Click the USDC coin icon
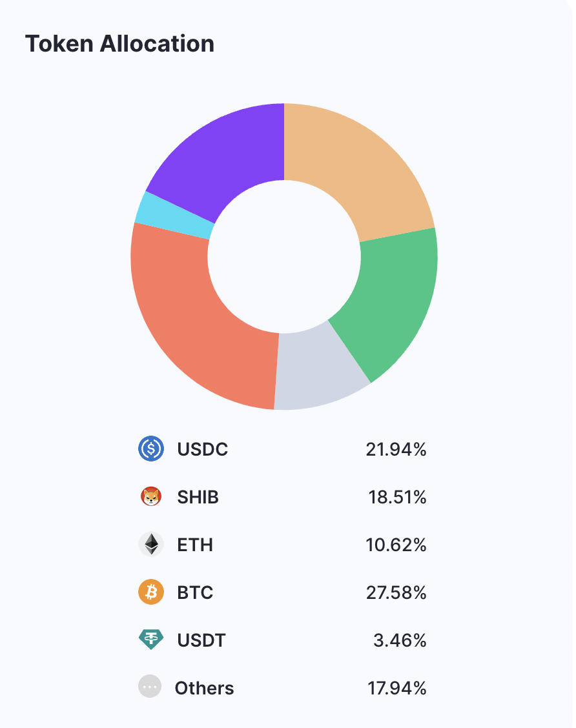Screen dimensions: 576x728 point(151,449)
